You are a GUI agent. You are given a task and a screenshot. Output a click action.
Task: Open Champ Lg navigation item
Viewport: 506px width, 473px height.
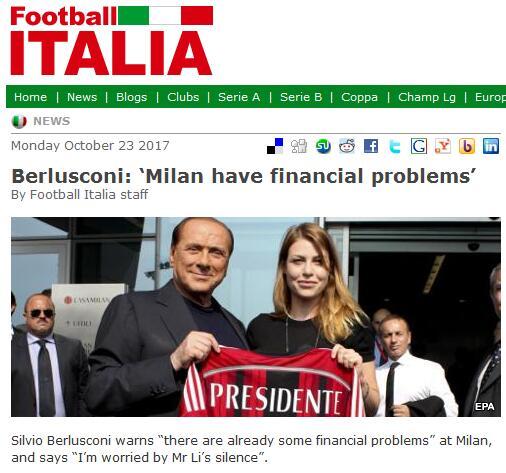[427, 97]
